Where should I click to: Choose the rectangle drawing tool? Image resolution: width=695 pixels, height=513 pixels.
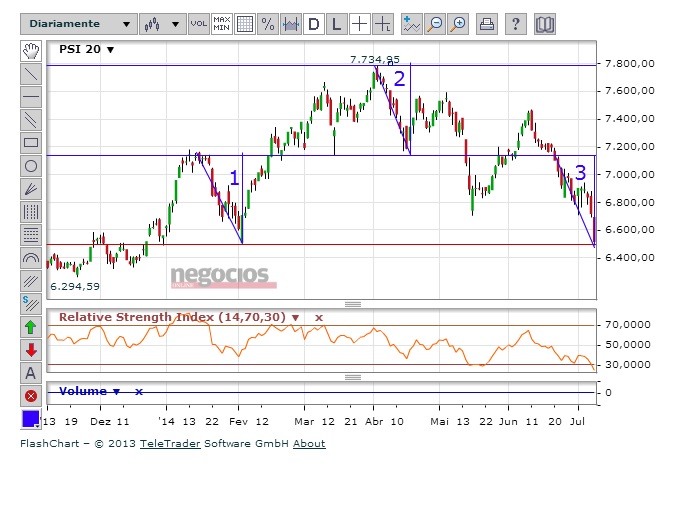click(x=31, y=143)
